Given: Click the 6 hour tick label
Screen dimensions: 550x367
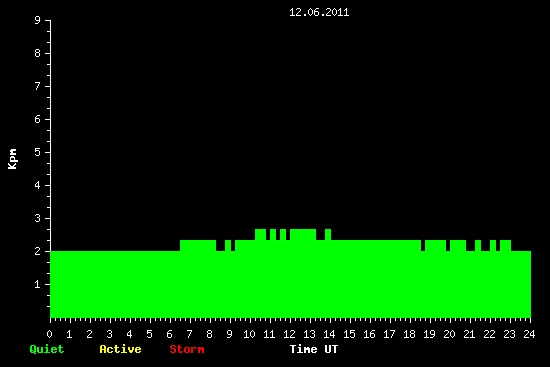Looking at the screenshot, I should [x=169, y=334].
